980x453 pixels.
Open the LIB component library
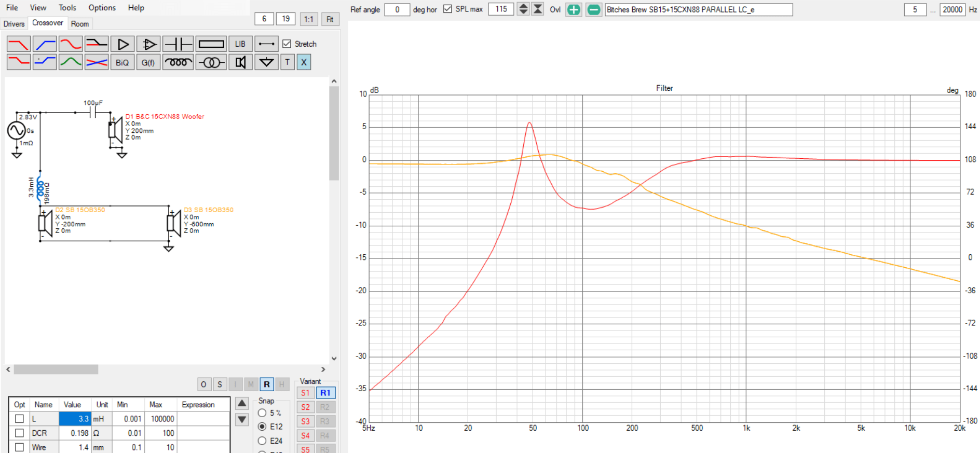(x=240, y=44)
